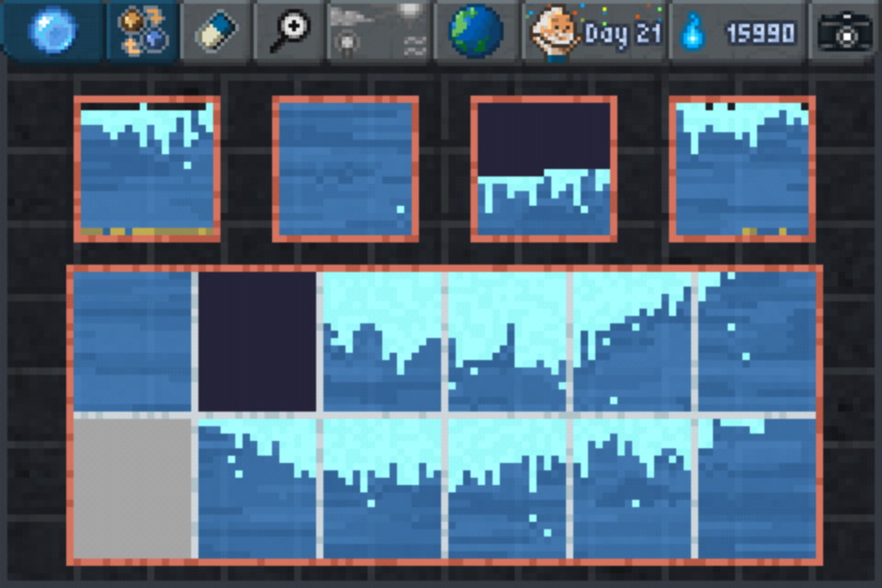Select the plain water cell in grid's first row
The height and width of the screenshot is (588, 882).
click(x=132, y=342)
